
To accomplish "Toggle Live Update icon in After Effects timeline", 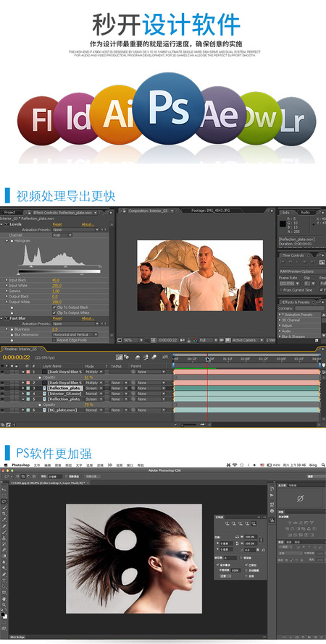I will [119, 357].
